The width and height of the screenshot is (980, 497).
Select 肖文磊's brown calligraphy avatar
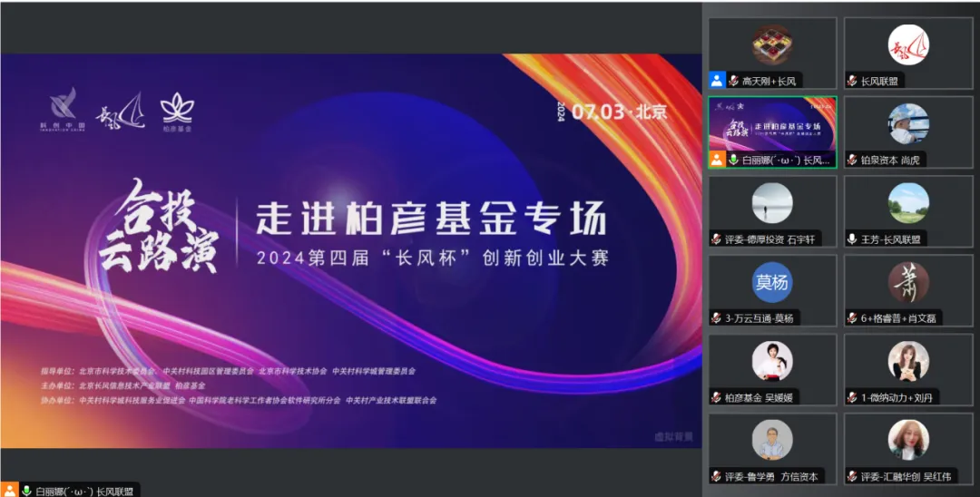908,282
